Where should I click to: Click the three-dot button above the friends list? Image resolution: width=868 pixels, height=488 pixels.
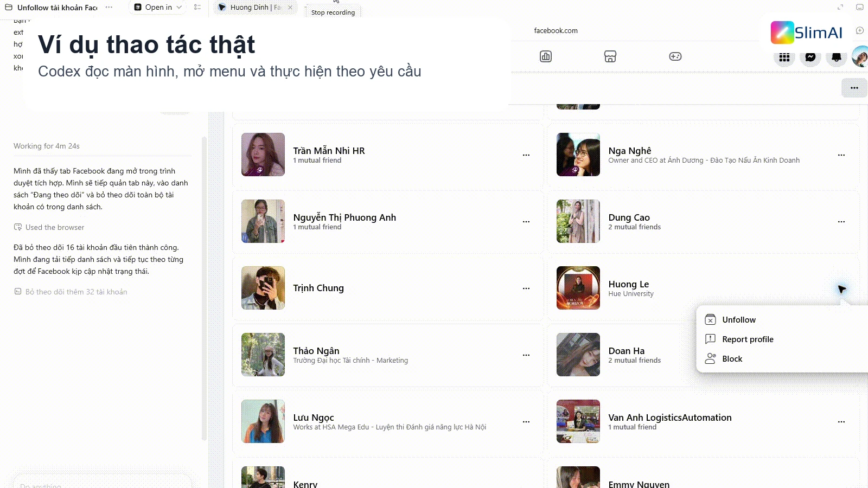pos(854,88)
